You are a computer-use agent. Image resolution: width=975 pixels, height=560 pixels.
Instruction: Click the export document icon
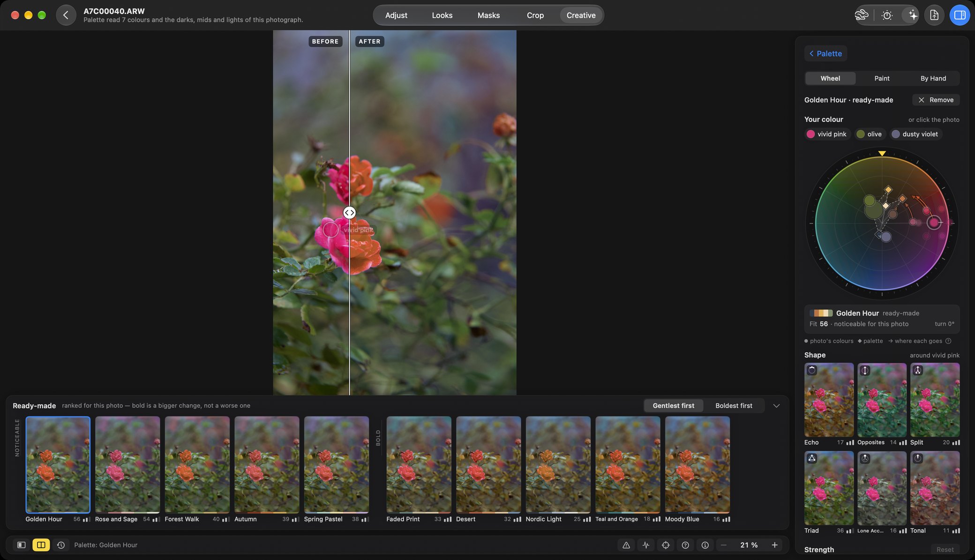(x=934, y=15)
